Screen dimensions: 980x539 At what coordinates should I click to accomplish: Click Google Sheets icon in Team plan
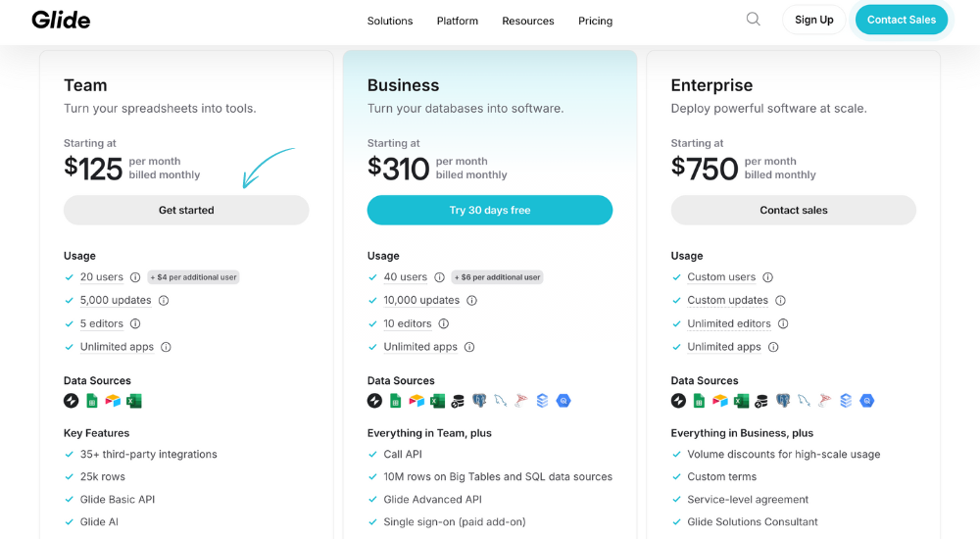click(x=92, y=401)
